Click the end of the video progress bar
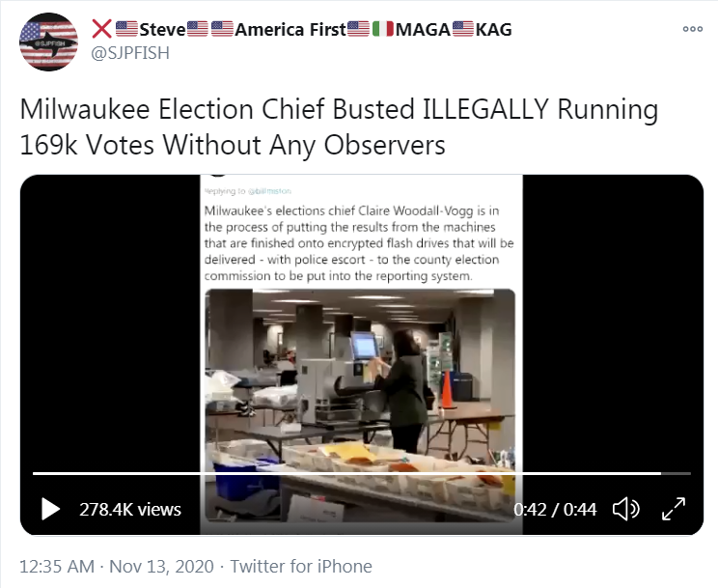718x588 pixels. click(x=687, y=473)
